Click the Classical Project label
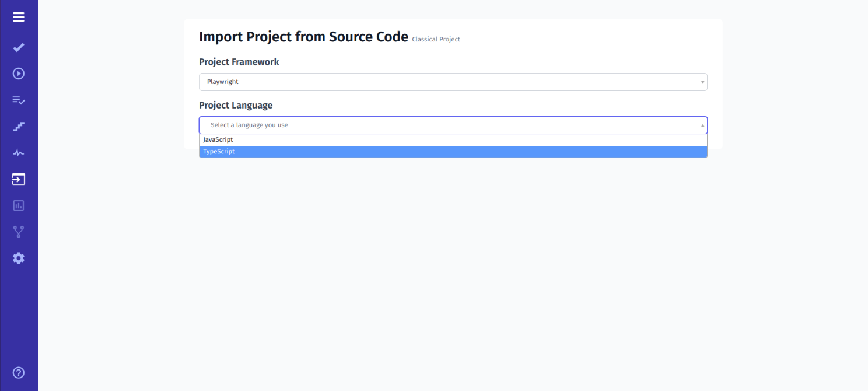Image resolution: width=868 pixels, height=391 pixels. [x=436, y=39]
